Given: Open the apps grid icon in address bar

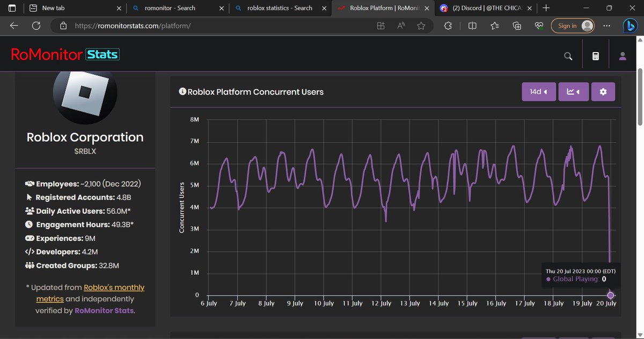Looking at the screenshot, I should coord(381,26).
